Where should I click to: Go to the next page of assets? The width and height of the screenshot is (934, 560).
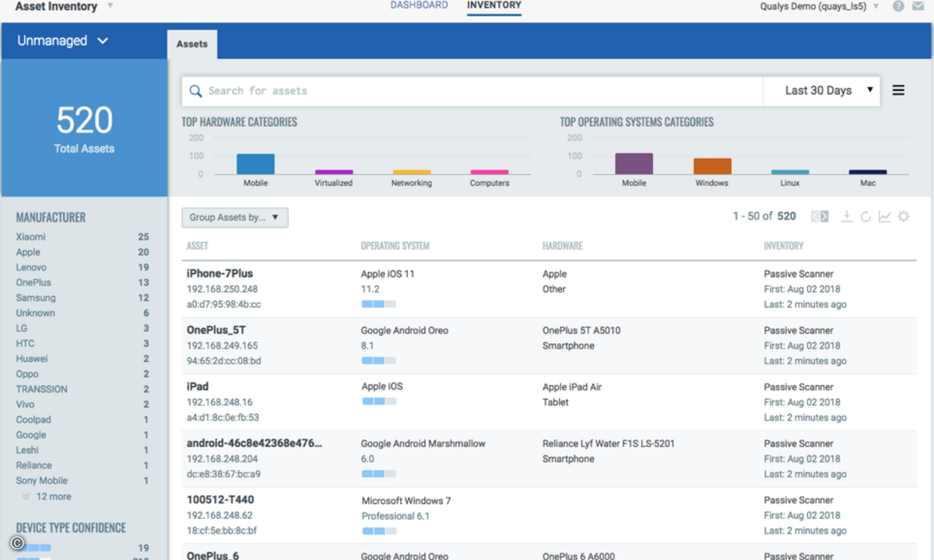tap(824, 216)
